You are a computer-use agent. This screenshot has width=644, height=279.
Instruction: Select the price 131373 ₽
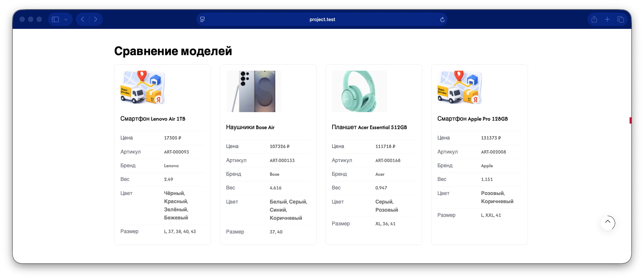[x=491, y=138]
